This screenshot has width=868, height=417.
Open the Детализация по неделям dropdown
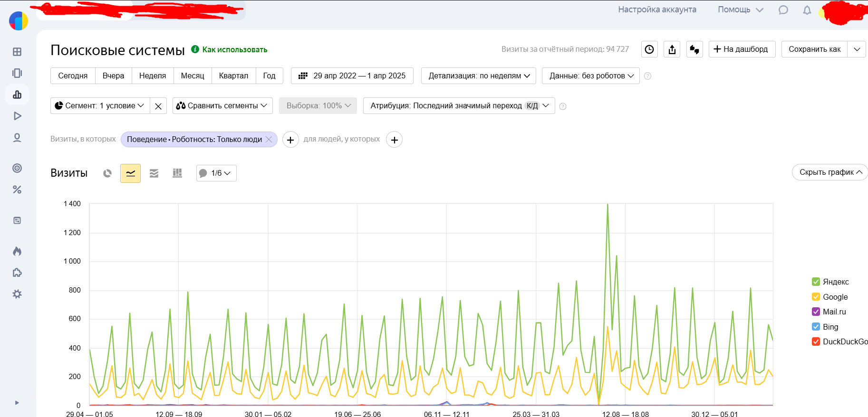click(478, 76)
